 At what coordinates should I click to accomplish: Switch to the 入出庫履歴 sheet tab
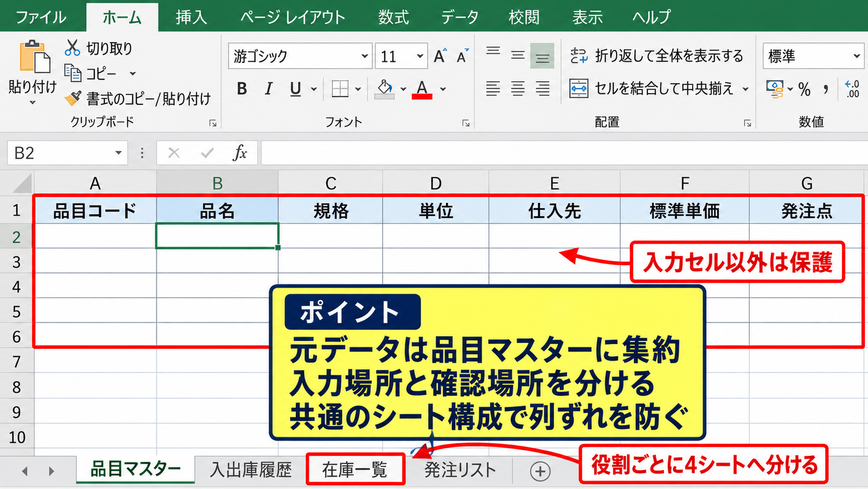pyautogui.click(x=251, y=470)
